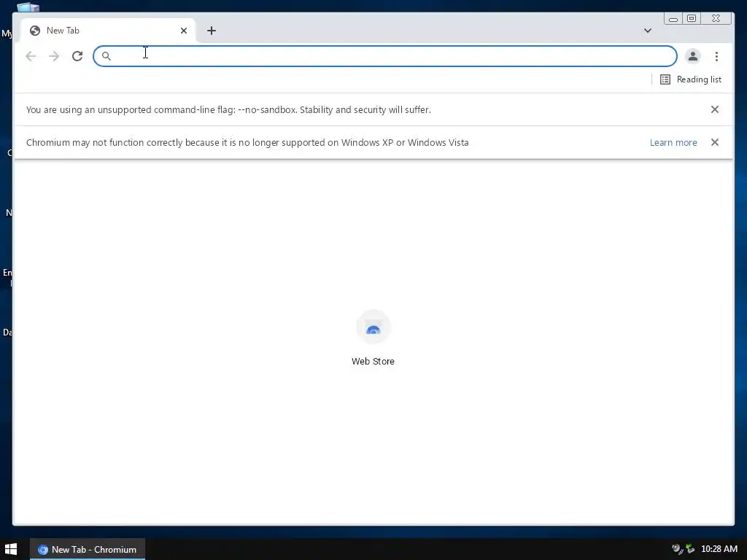This screenshot has width=747, height=560.
Task: Maximize the Chromium window
Action: click(692, 18)
